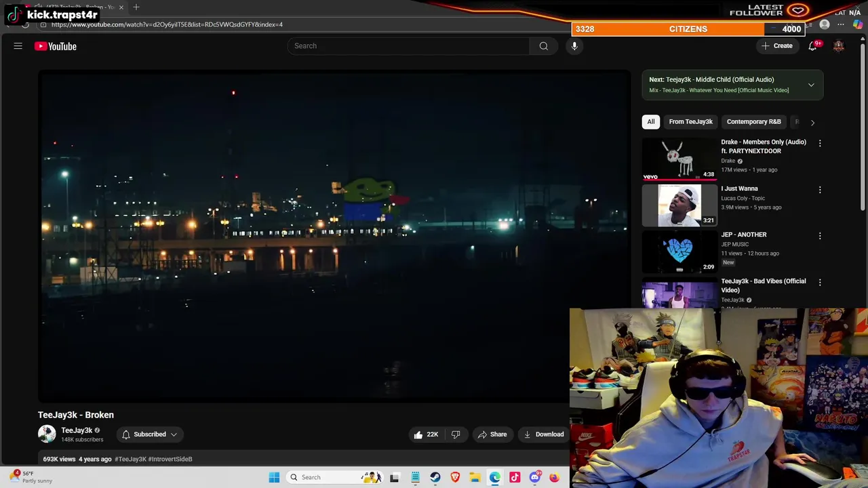Open the browser profile icon
The image size is (868, 488).
coord(825,24)
